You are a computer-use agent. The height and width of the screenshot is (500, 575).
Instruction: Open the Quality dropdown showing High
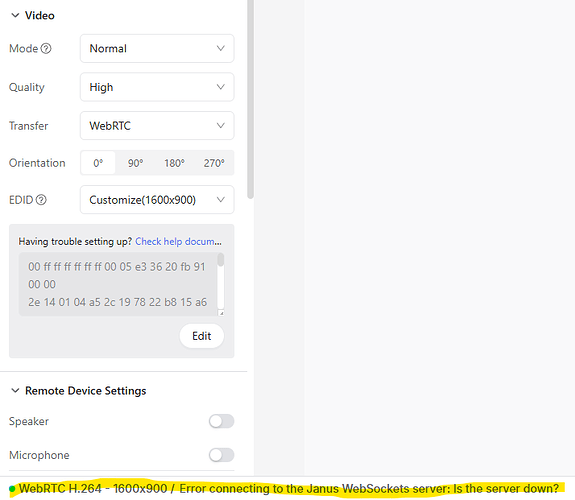[157, 87]
